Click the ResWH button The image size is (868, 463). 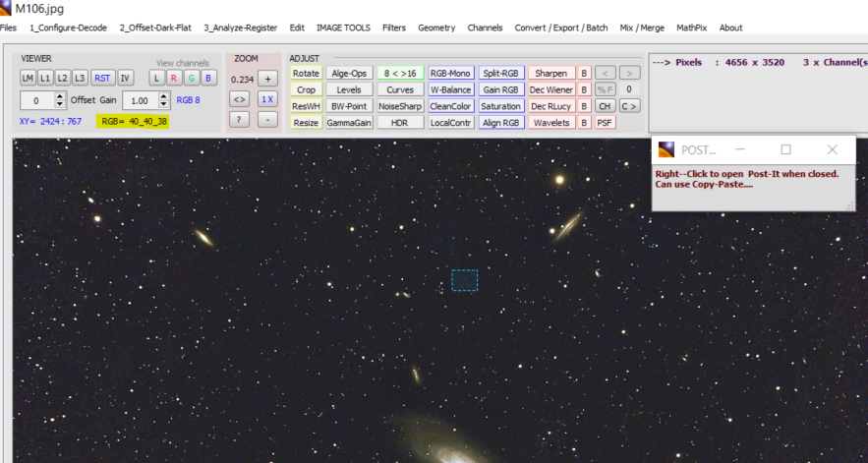coord(306,106)
